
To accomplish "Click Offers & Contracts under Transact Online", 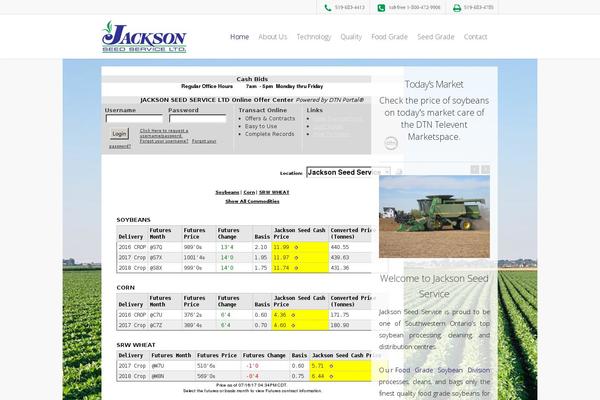I will (270, 119).
